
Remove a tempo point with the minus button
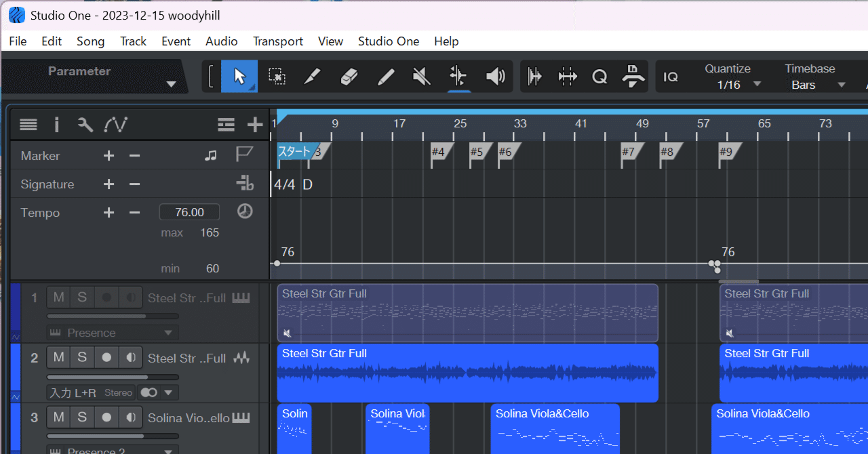(x=134, y=212)
